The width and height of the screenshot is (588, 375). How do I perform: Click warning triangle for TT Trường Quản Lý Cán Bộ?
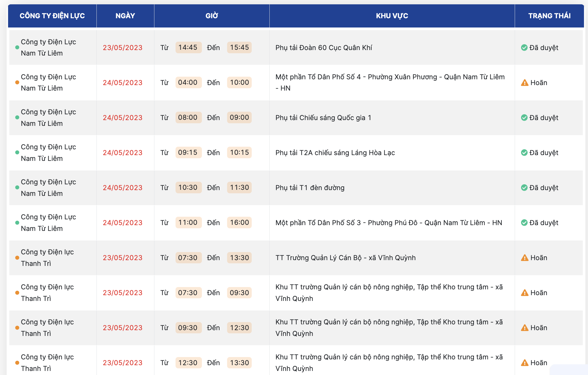[525, 258]
